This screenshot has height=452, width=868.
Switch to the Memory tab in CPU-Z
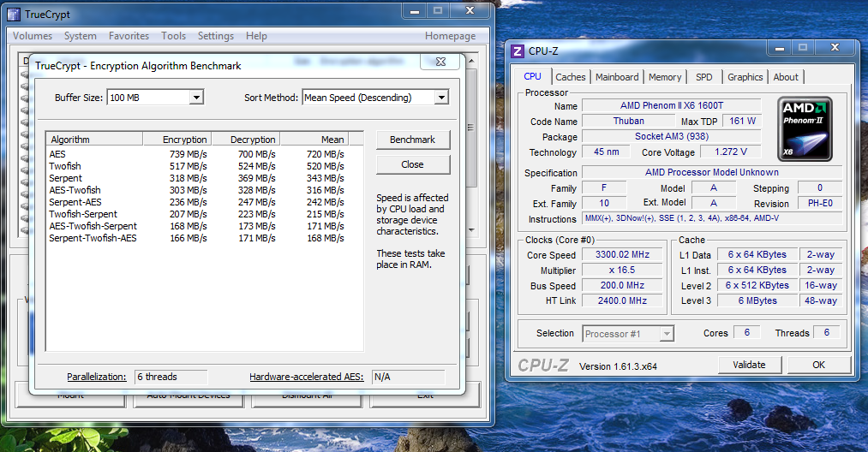pyautogui.click(x=665, y=77)
